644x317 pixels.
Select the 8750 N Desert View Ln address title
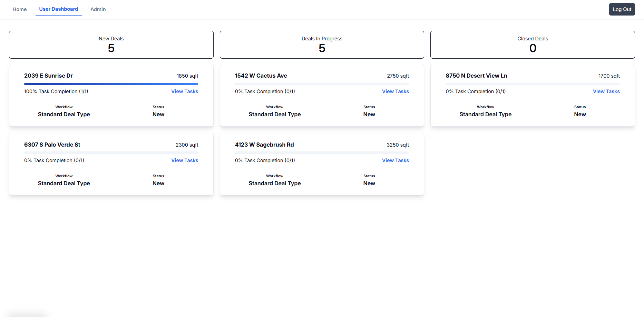476,76
